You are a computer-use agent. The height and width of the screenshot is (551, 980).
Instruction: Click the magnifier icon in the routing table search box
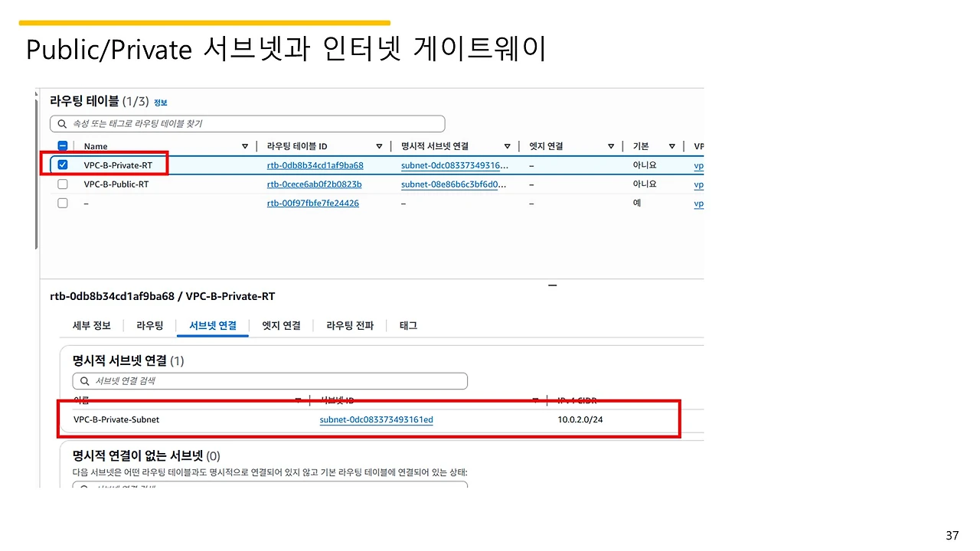click(62, 123)
